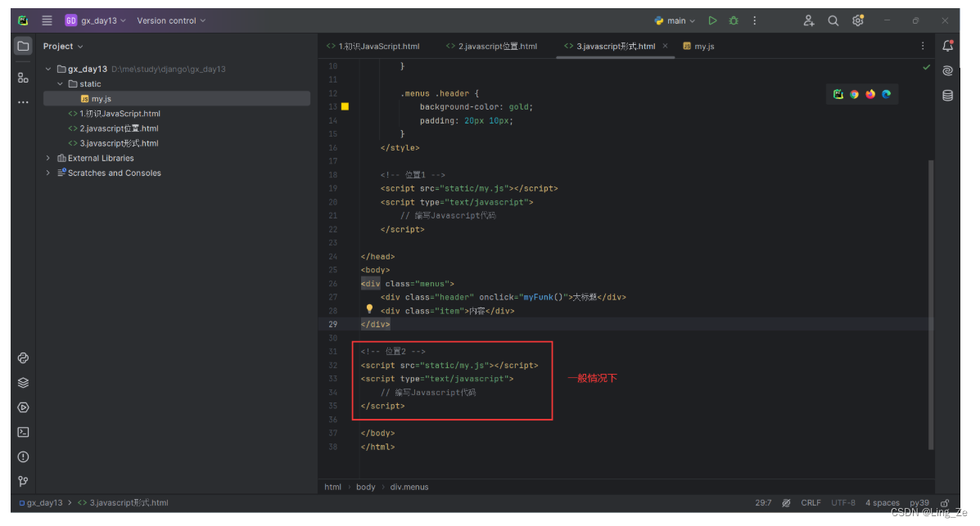Collapse the gx_day13 root folder

tap(48, 70)
